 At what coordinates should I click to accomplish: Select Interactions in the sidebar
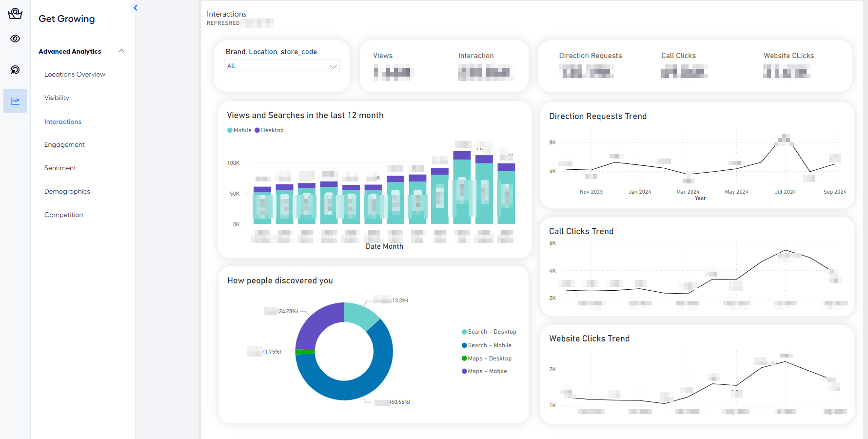tap(63, 121)
